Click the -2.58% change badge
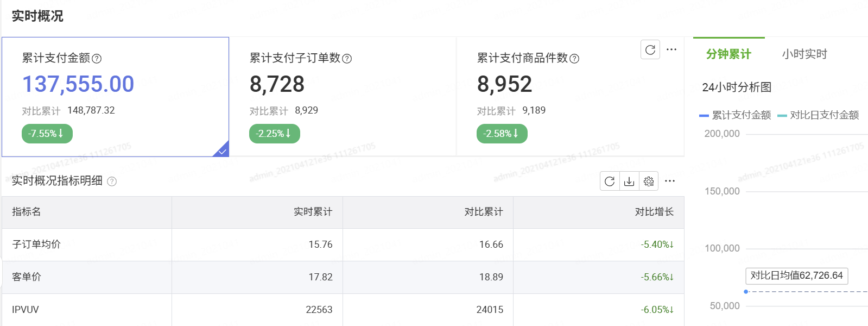 (x=502, y=134)
